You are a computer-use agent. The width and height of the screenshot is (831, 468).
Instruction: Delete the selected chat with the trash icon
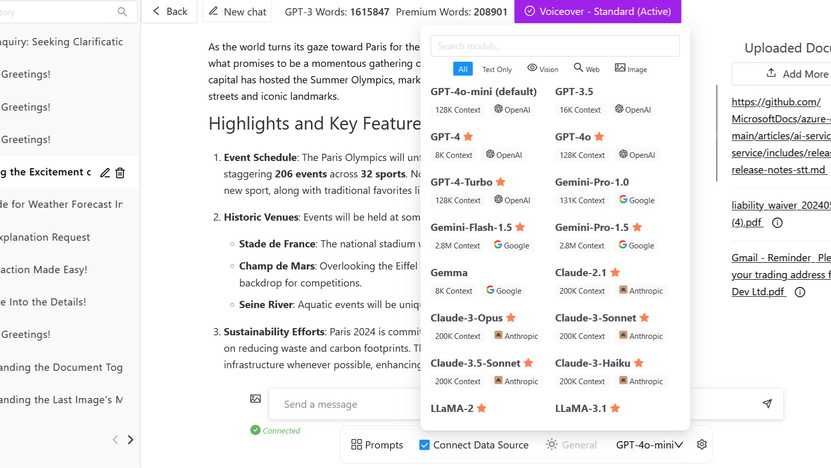tap(120, 173)
